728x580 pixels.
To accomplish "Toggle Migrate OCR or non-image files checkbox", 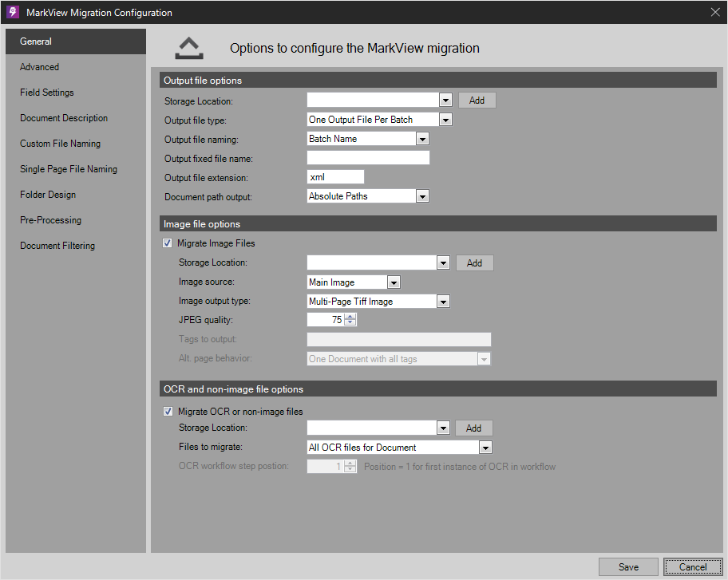I will click(168, 412).
